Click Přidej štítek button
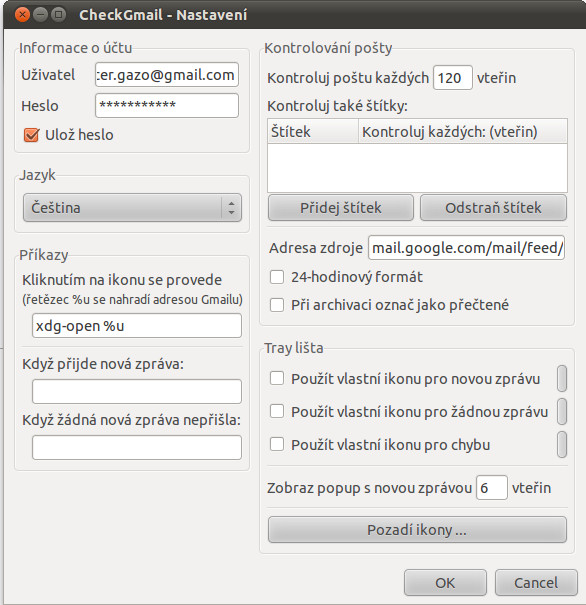Viewport: 586px width, 605px height. 341,208
